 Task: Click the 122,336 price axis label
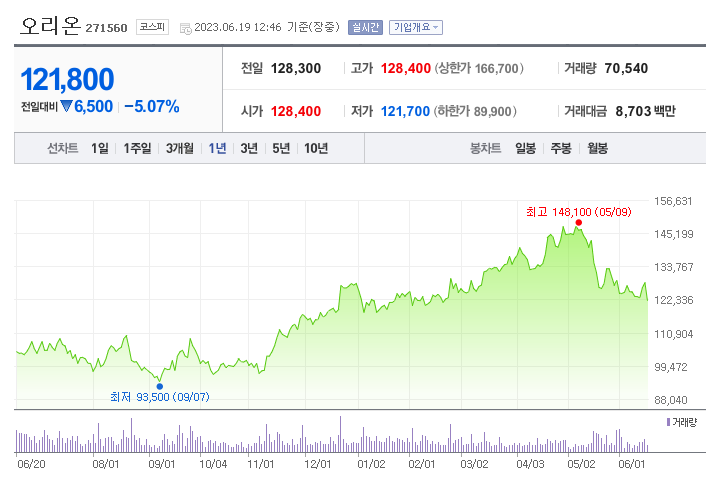click(674, 300)
